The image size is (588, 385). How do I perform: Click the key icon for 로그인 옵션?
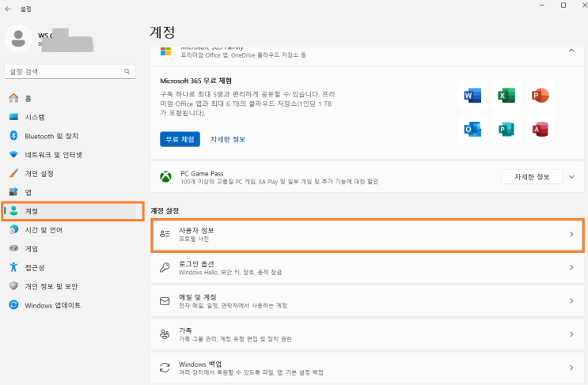[x=165, y=267]
